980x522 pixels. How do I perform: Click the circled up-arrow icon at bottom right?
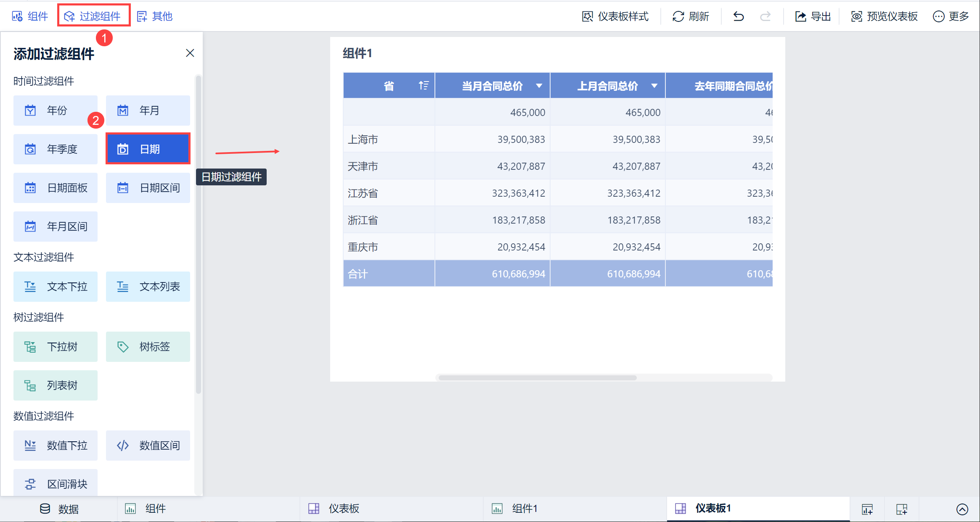point(962,509)
